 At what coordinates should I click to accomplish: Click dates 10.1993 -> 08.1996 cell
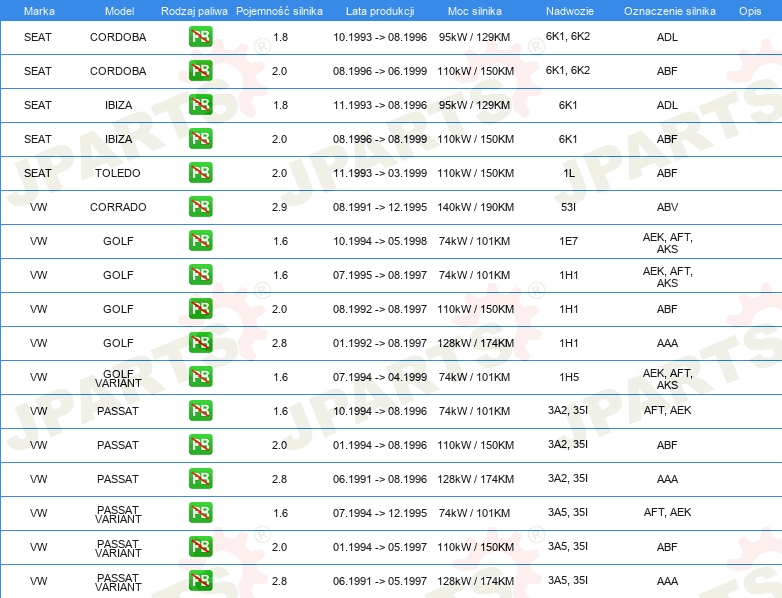[x=380, y=37]
